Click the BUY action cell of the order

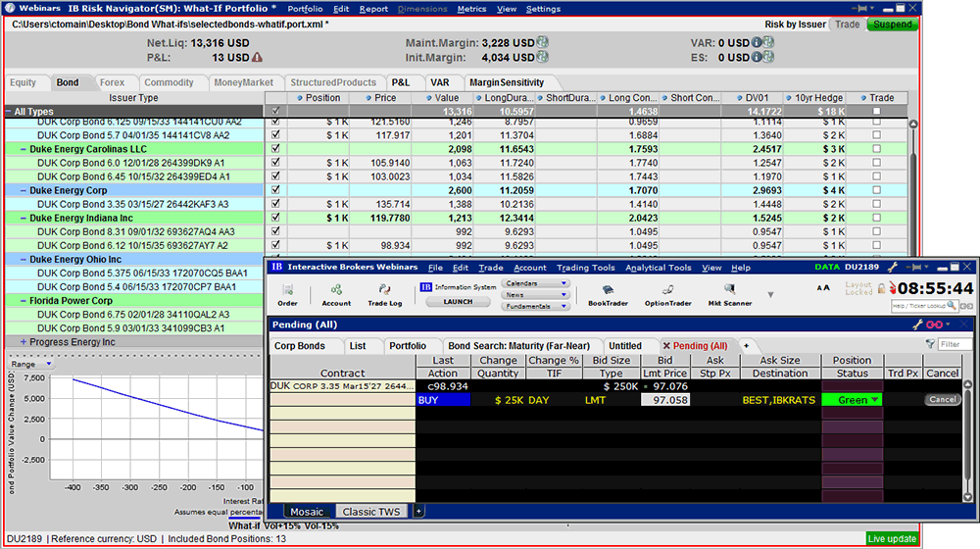443,400
